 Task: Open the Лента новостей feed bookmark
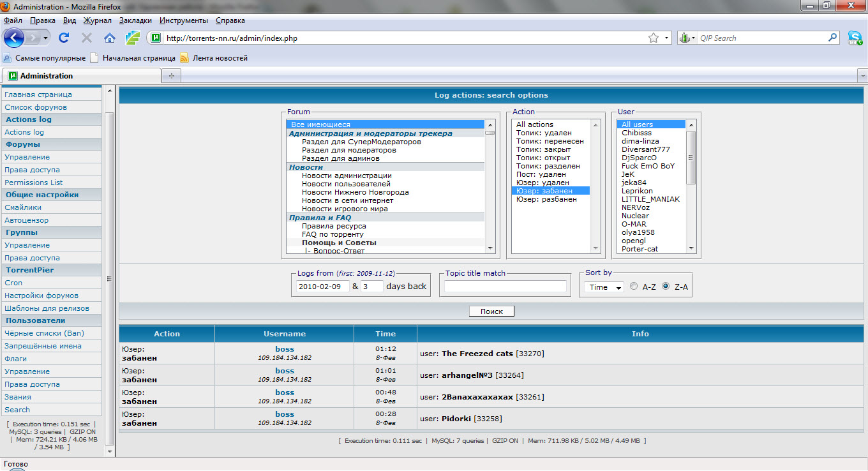(x=214, y=58)
